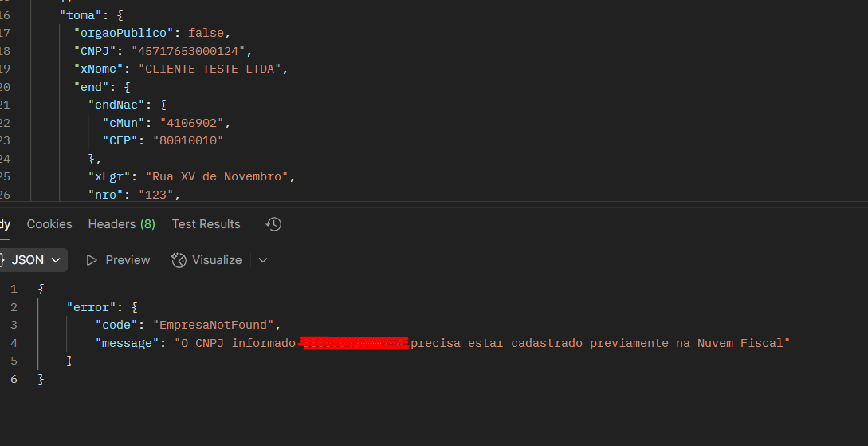Click the Visualize button label
Viewport: 868px width, 446px height.
pyautogui.click(x=217, y=260)
